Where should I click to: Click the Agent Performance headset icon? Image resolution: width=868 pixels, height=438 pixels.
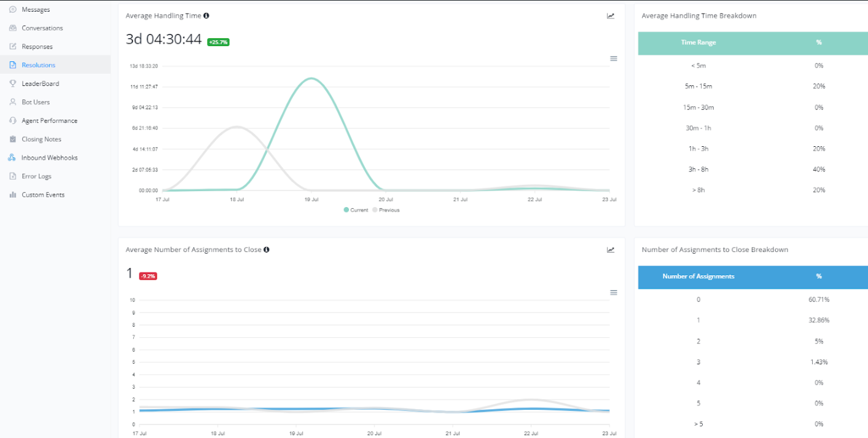(x=13, y=121)
